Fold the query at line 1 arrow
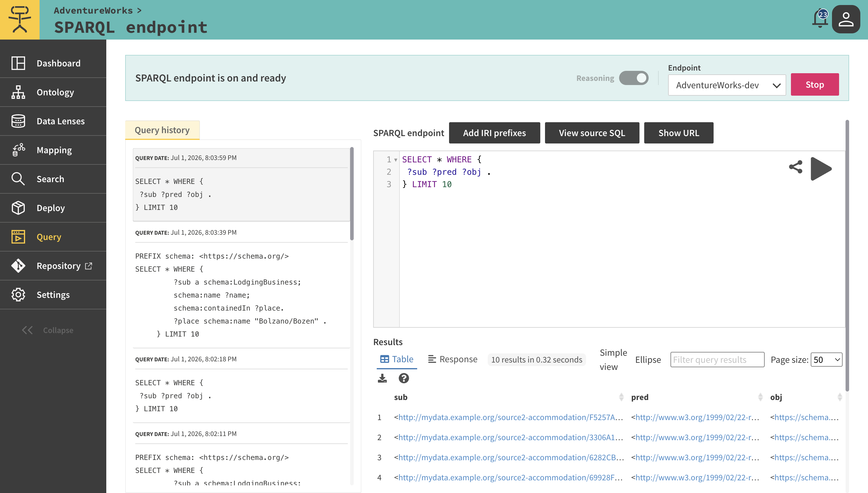Viewport: 868px width, 493px height. 395,160
